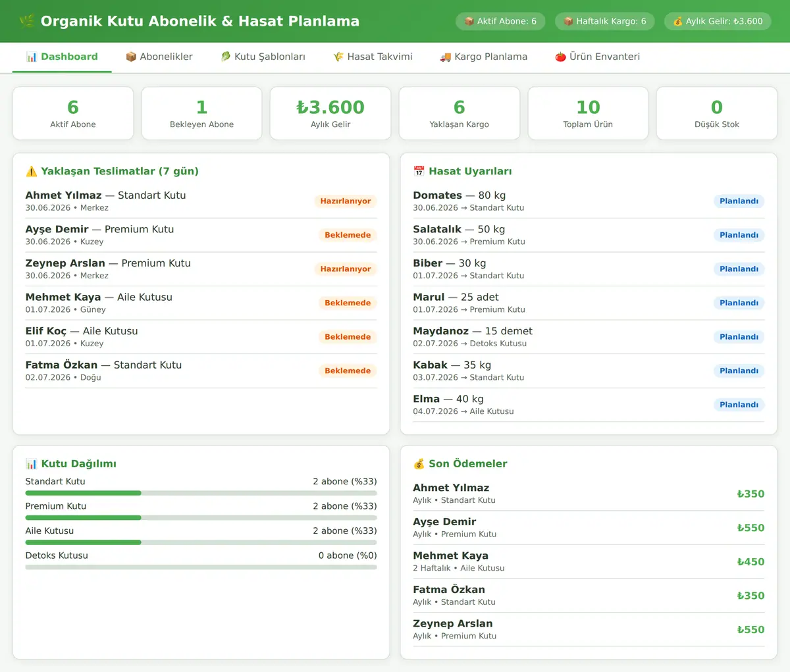Image resolution: width=790 pixels, height=672 pixels.
Task: Select Zeynep Arslan in Son Ödemeler list
Action: click(x=589, y=629)
